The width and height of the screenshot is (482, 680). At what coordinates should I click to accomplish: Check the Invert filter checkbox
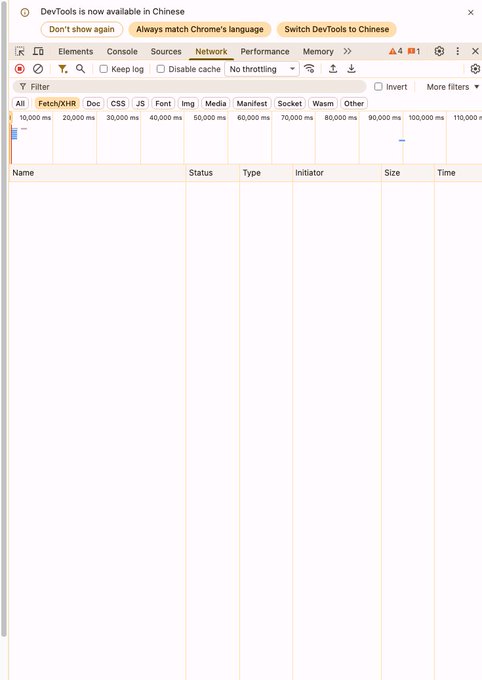pos(378,86)
